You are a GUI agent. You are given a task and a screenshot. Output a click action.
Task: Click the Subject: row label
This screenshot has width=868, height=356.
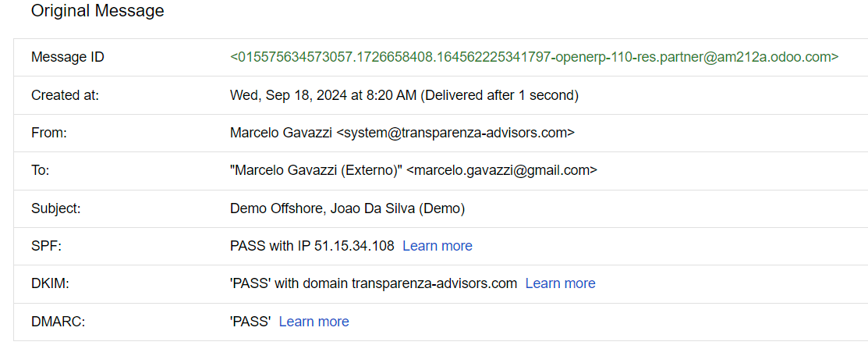(56, 208)
